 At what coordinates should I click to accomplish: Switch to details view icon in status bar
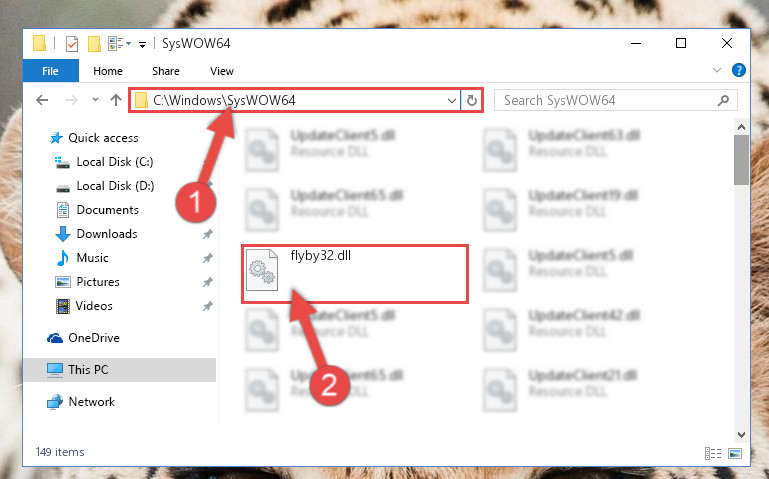click(x=713, y=453)
